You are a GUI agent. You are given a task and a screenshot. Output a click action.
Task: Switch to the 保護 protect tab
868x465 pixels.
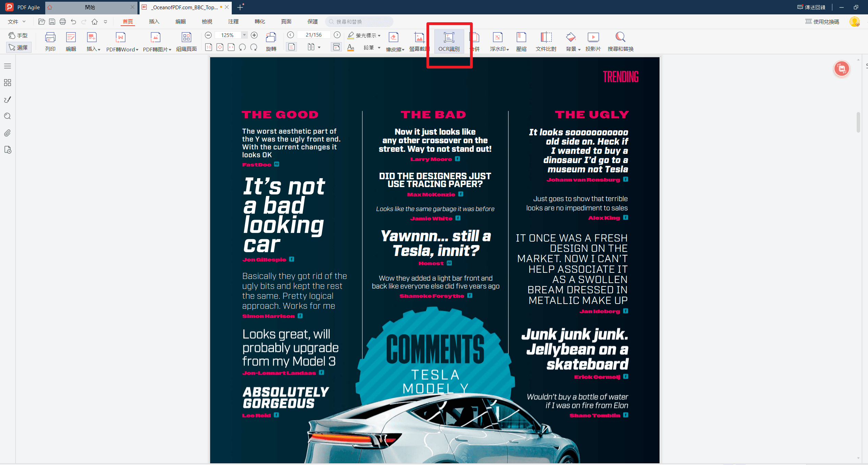tap(313, 22)
